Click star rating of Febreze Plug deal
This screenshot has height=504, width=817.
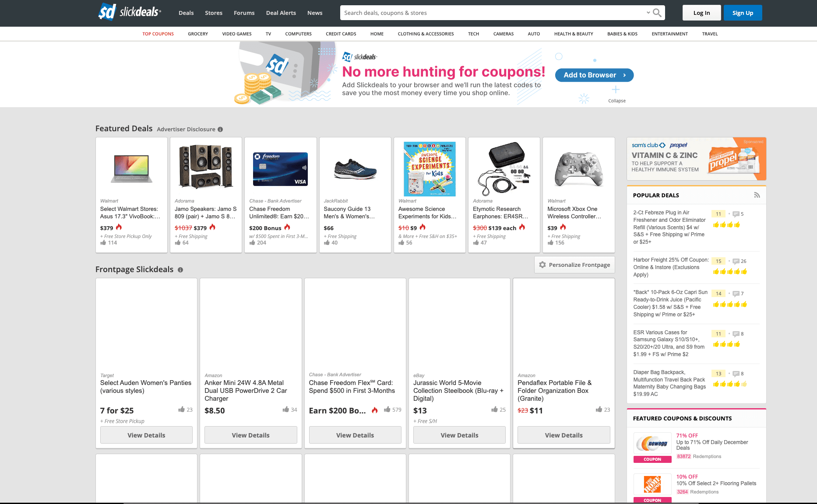click(x=726, y=225)
